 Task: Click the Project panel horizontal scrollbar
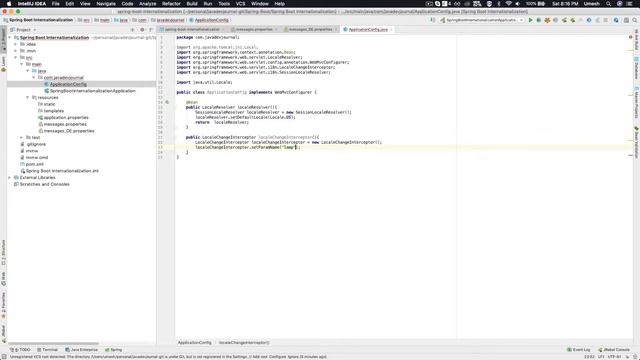(53, 344)
